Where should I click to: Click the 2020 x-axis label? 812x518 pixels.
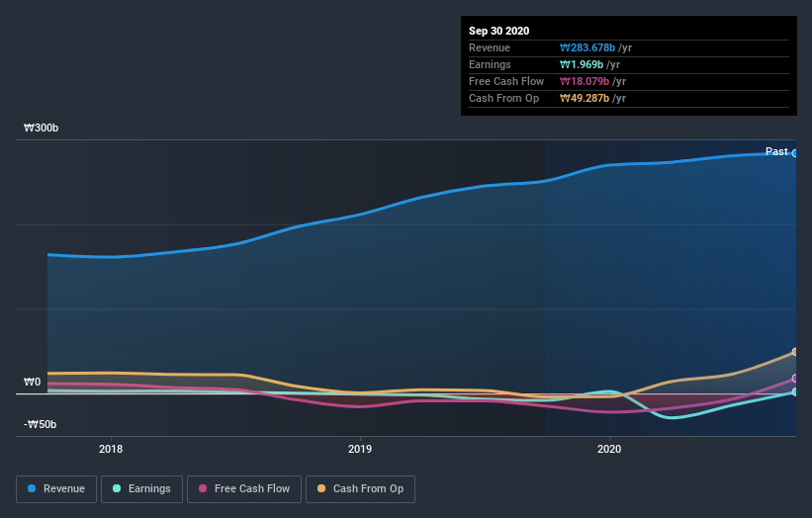pyautogui.click(x=609, y=449)
